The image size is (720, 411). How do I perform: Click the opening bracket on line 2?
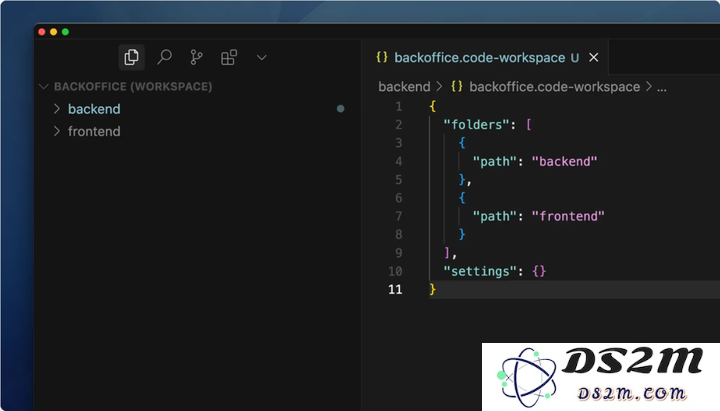pyautogui.click(x=529, y=125)
